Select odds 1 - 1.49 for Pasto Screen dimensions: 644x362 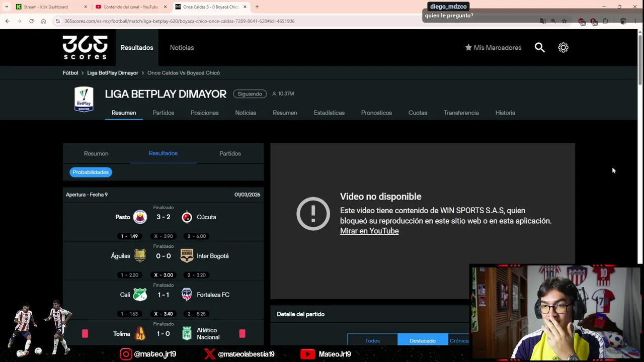coord(129,236)
